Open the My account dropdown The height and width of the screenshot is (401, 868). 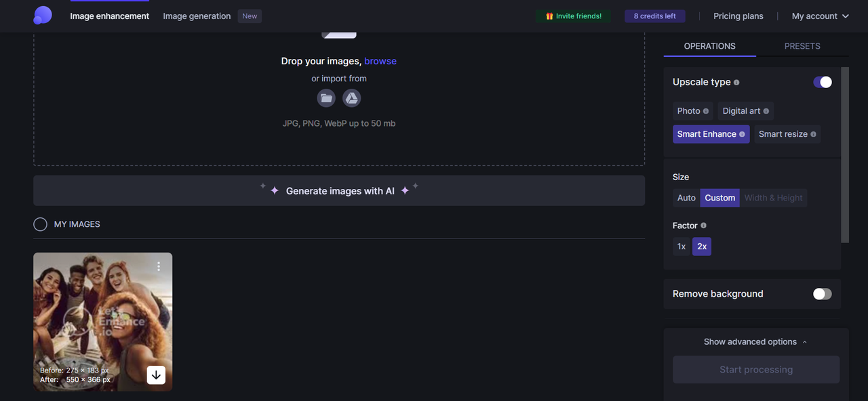pos(820,16)
